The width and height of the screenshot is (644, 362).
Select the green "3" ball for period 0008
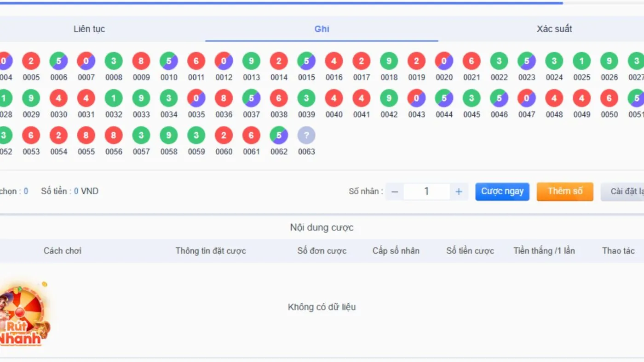pos(114,61)
